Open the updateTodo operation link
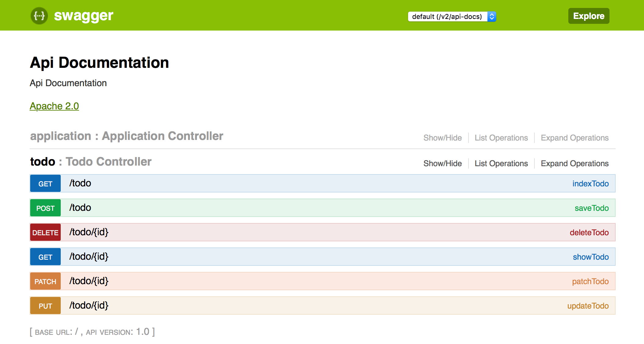644x344 pixels. click(588, 306)
